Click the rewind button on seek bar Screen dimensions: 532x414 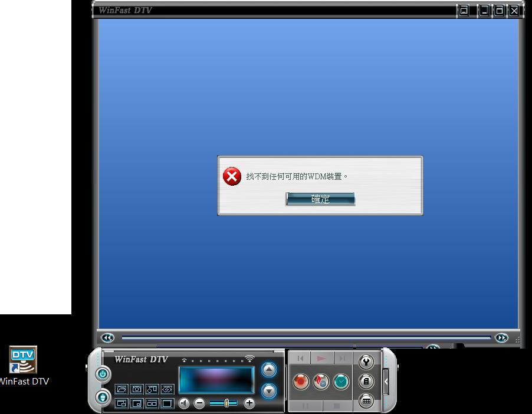(x=107, y=338)
